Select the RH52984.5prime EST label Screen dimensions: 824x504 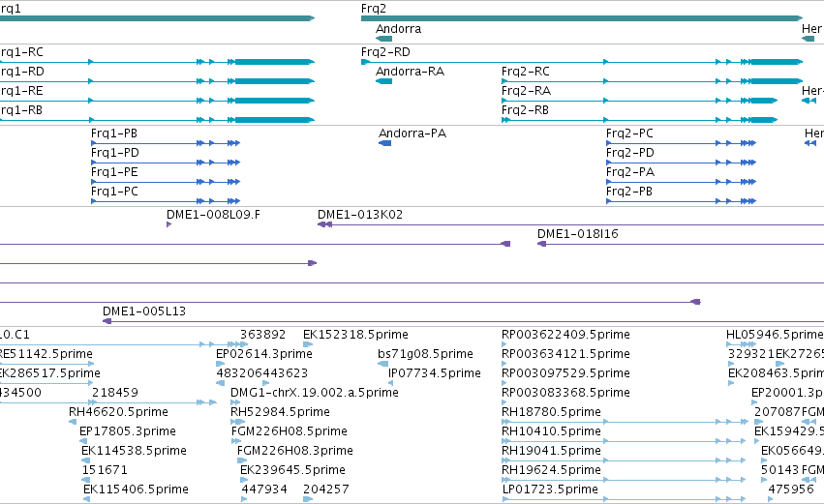(x=280, y=412)
